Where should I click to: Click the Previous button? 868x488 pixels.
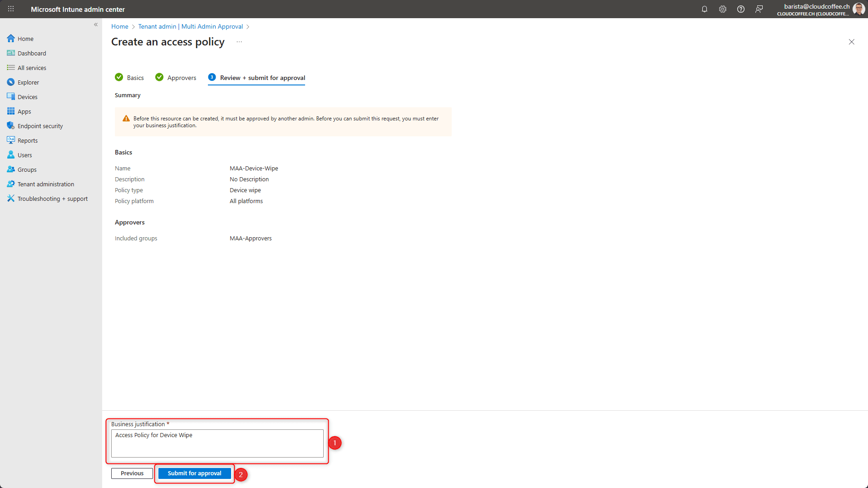[132, 473]
